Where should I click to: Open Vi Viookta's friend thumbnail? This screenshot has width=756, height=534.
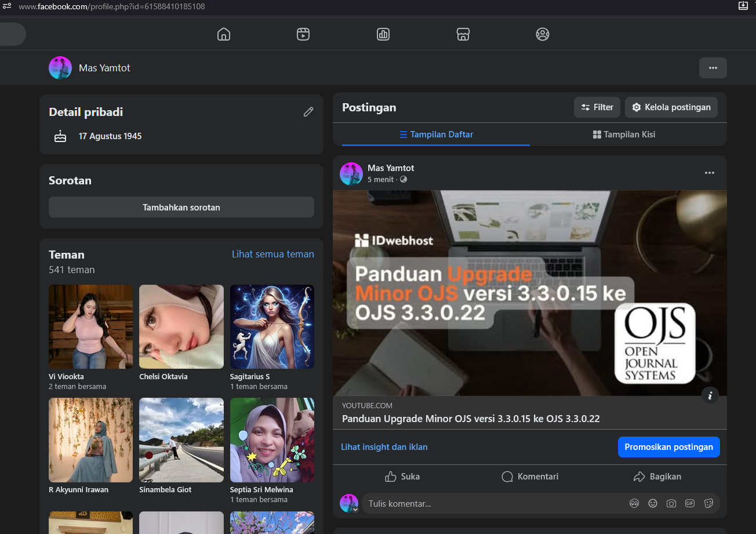pos(90,326)
